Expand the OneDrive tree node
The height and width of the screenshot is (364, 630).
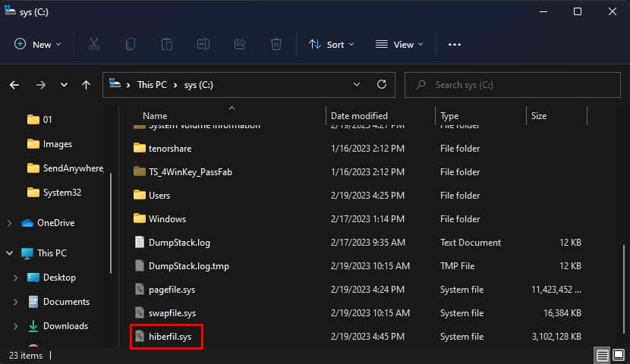(x=9, y=223)
